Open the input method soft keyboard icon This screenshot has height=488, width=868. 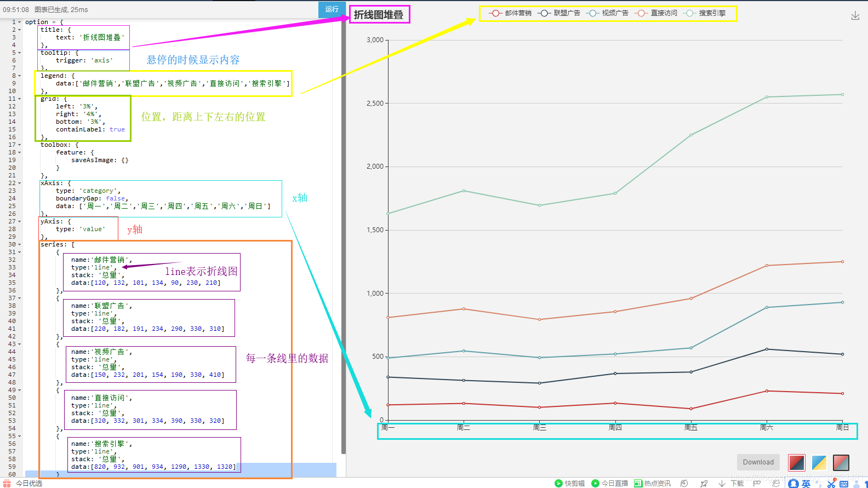point(844,484)
